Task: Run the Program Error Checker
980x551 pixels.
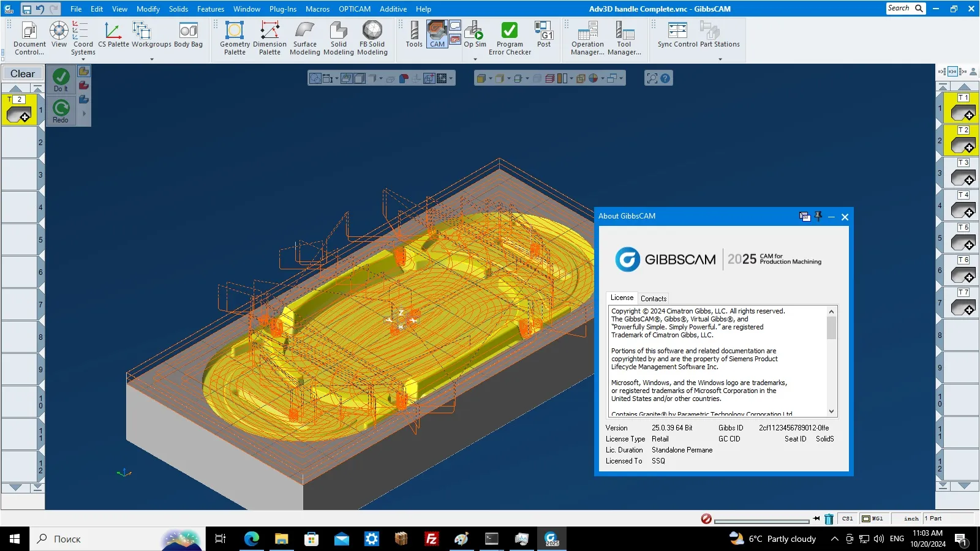Action: 510,39
